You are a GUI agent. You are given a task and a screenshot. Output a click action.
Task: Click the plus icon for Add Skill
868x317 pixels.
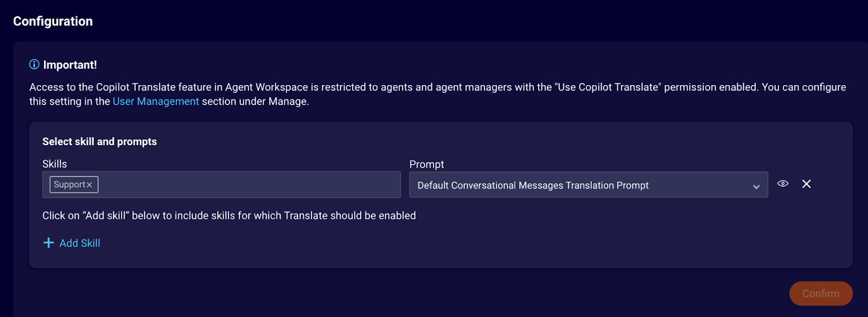tap(48, 243)
